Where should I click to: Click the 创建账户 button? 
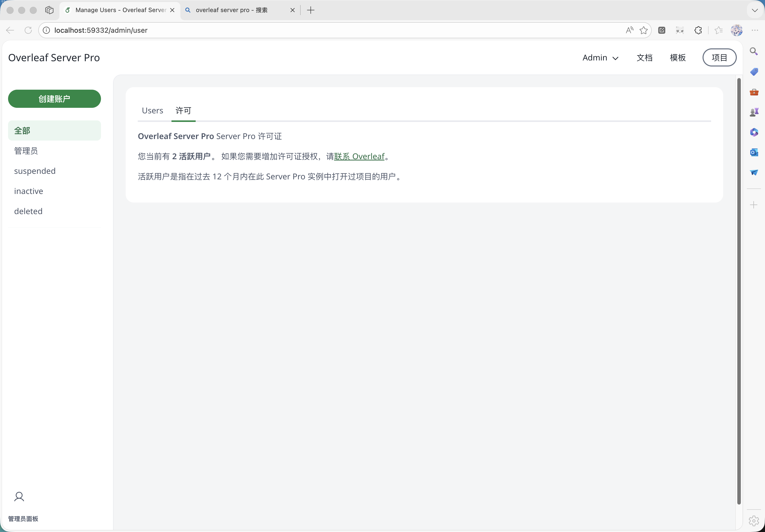[x=54, y=99]
